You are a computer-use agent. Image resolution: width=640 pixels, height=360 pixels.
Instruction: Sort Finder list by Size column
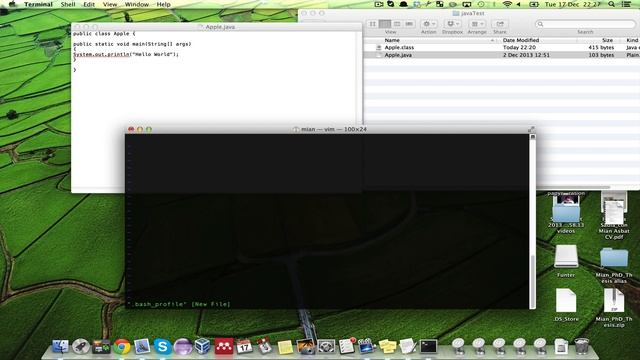(x=598, y=40)
